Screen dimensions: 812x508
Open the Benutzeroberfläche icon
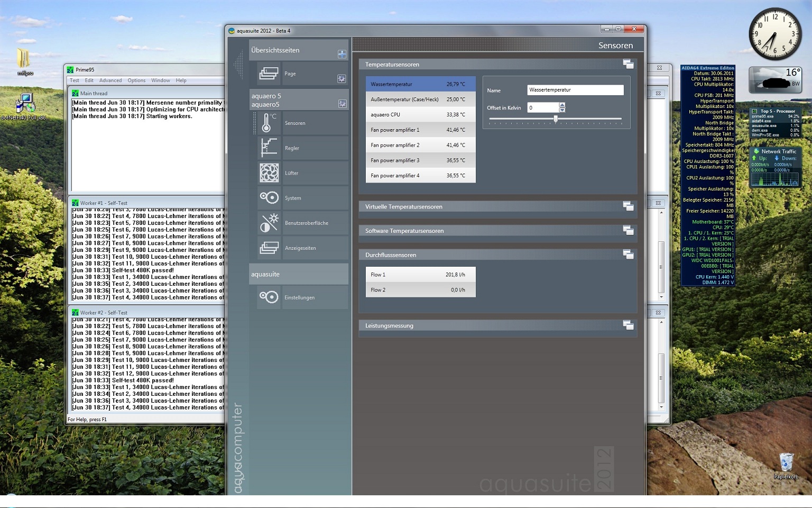(x=269, y=223)
